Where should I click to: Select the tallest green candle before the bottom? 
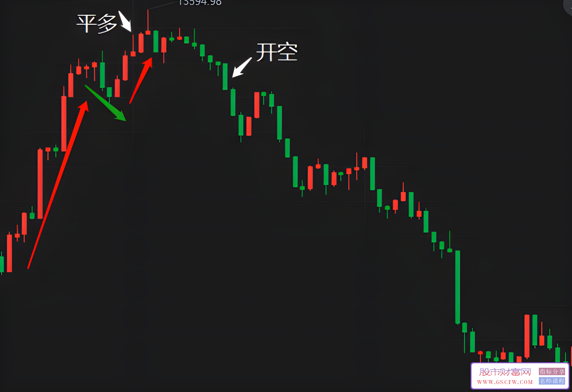tap(458, 287)
